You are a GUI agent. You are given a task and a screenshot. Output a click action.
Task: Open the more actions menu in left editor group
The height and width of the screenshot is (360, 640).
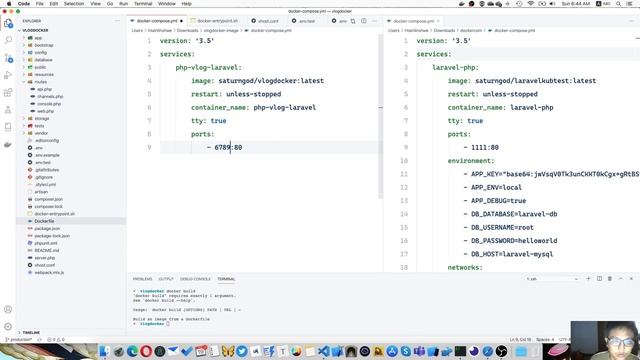click(374, 21)
